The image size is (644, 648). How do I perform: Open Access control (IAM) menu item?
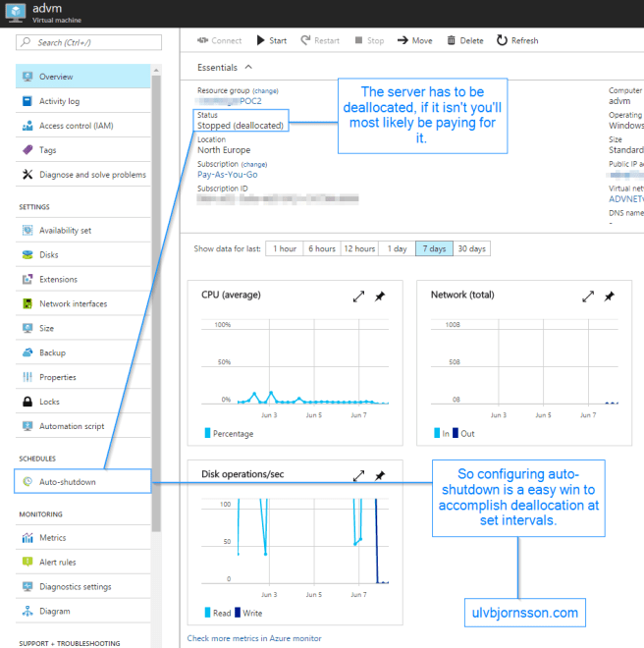tap(82, 126)
